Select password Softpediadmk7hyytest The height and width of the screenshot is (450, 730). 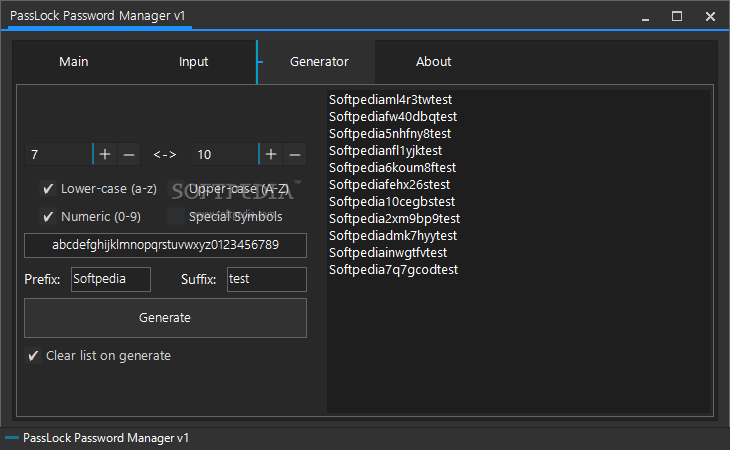pyautogui.click(x=393, y=235)
